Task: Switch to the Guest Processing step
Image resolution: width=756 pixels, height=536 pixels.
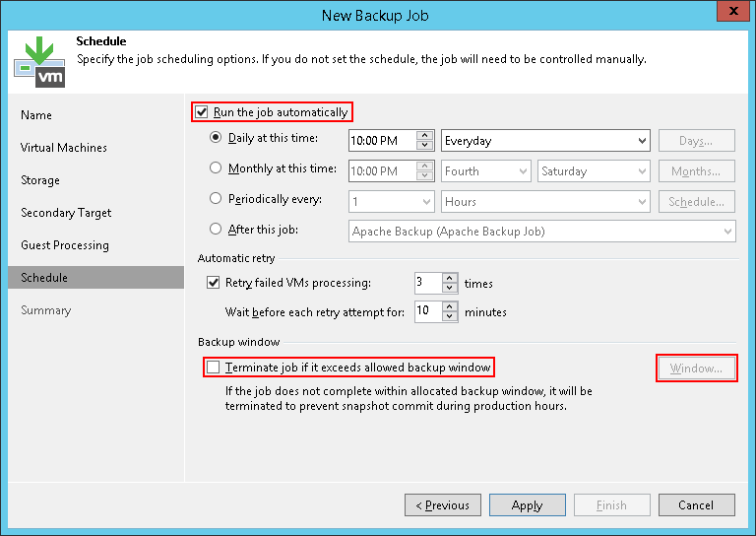Action: (x=65, y=245)
